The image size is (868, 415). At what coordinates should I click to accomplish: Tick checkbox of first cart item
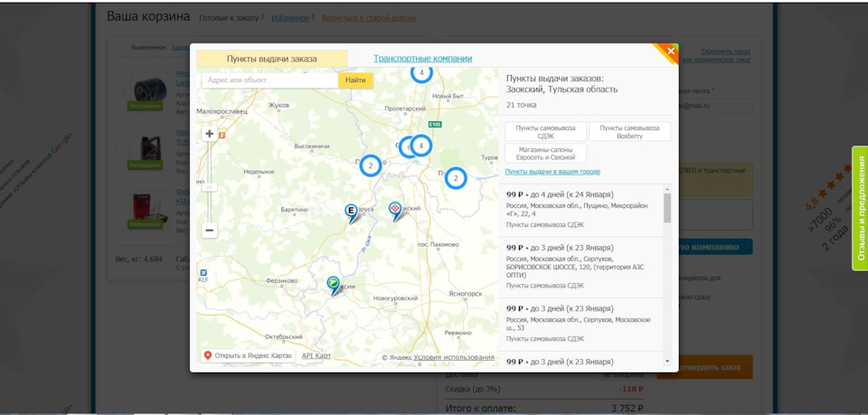pyautogui.click(x=120, y=90)
